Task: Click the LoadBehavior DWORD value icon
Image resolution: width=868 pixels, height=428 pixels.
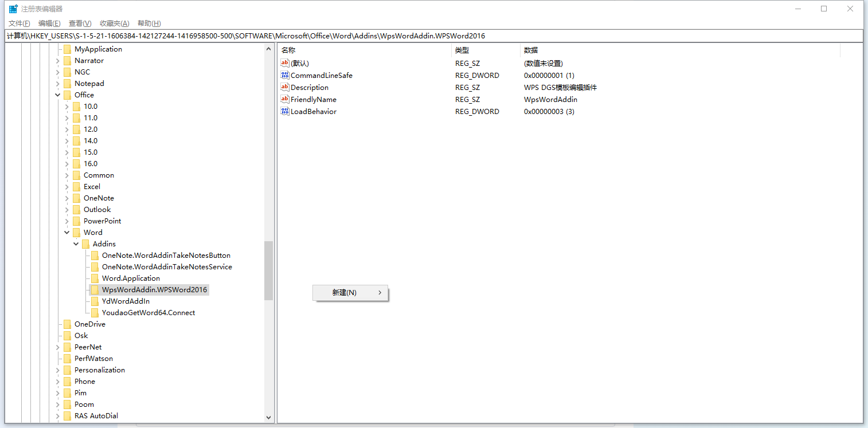Action: pos(285,111)
